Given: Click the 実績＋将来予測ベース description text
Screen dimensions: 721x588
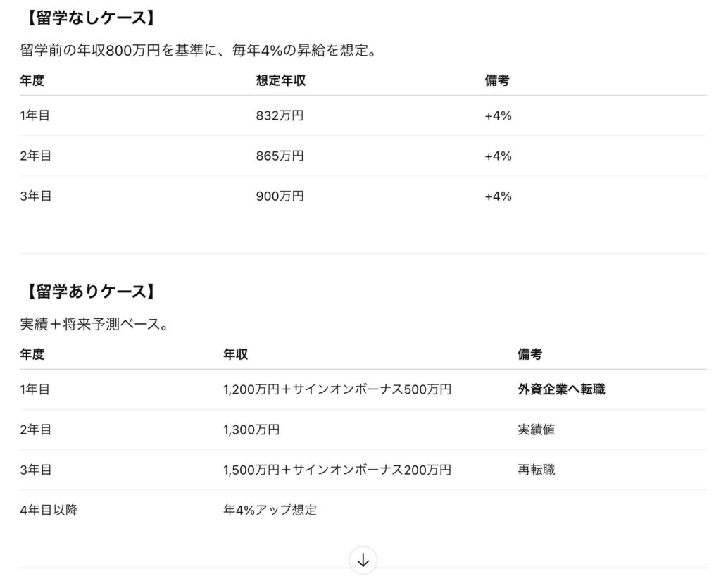Looking at the screenshot, I should tap(94, 325).
